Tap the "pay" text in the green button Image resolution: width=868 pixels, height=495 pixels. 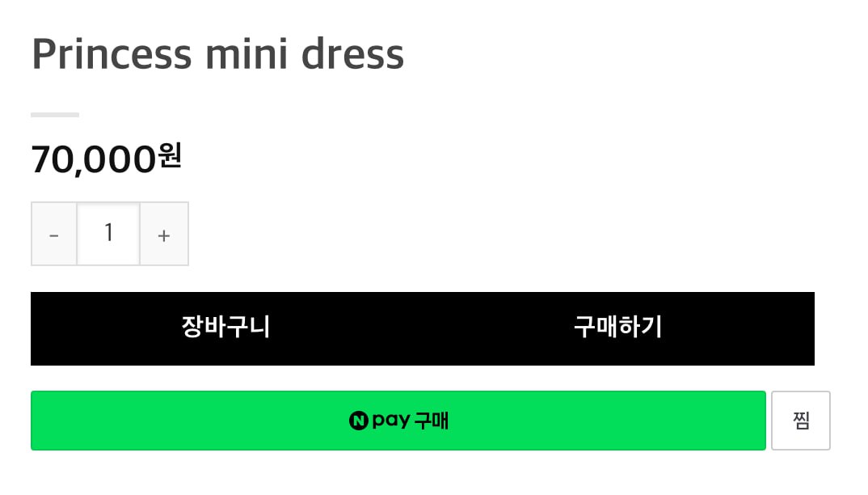point(390,421)
